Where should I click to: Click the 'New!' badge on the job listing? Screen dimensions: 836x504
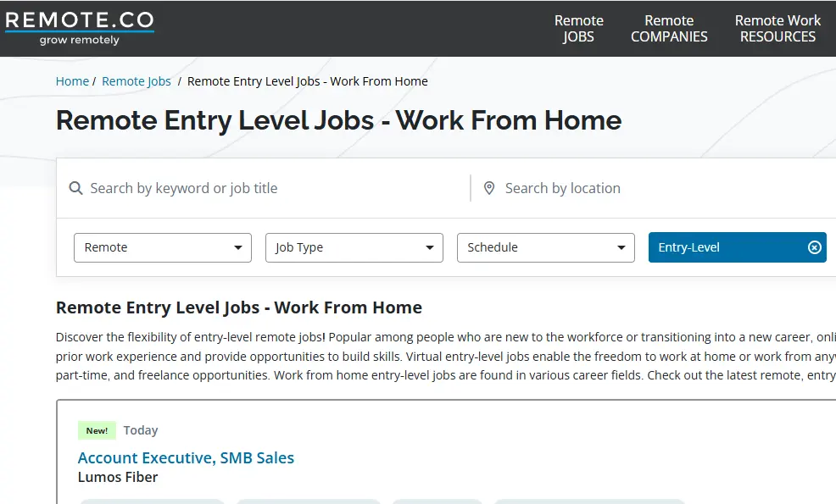click(97, 430)
